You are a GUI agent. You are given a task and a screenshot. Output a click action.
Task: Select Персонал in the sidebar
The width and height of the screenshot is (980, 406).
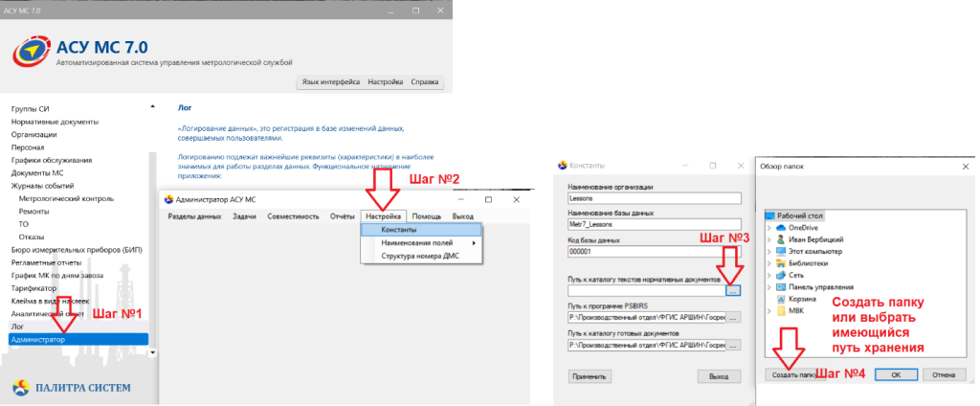tap(28, 147)
